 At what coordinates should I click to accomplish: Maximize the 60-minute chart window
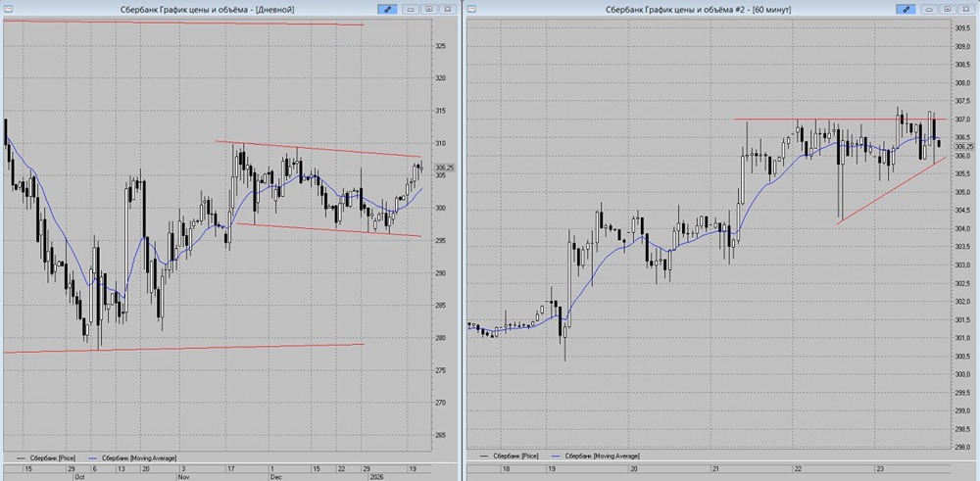pyautogui.click(x=948, y=10)
